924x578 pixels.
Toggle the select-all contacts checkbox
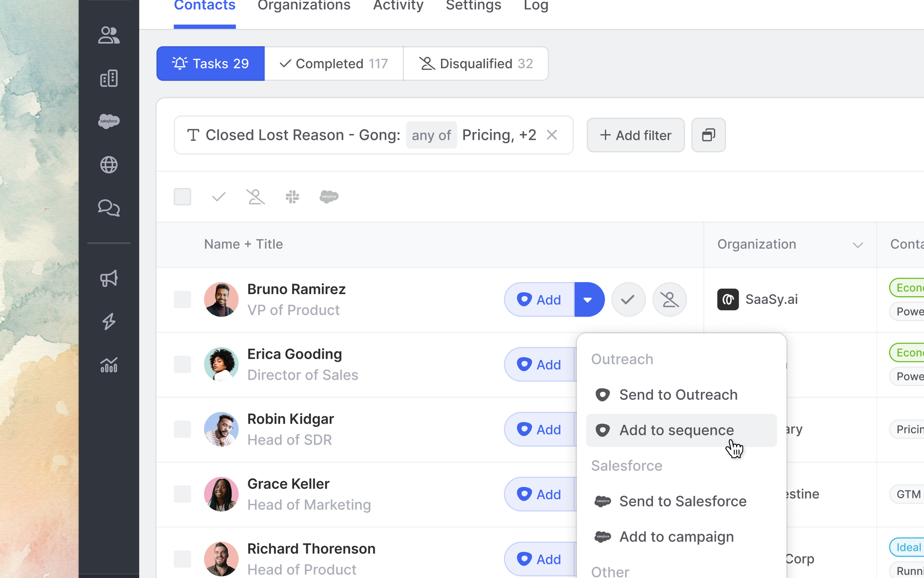pyautogui.click(x=182, y=197)
